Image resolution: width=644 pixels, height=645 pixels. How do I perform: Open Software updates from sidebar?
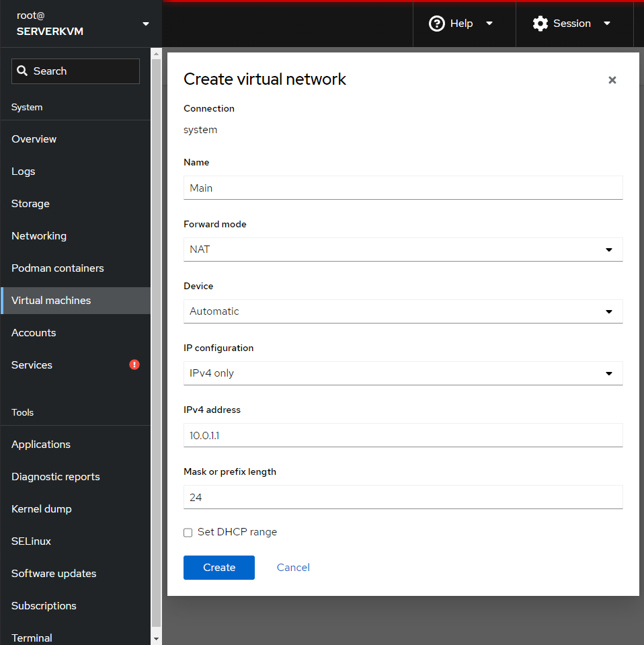54,574
